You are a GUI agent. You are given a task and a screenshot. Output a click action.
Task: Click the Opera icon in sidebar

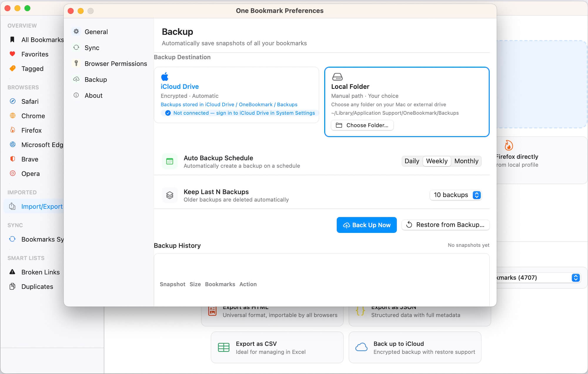[x=13, y=173]
